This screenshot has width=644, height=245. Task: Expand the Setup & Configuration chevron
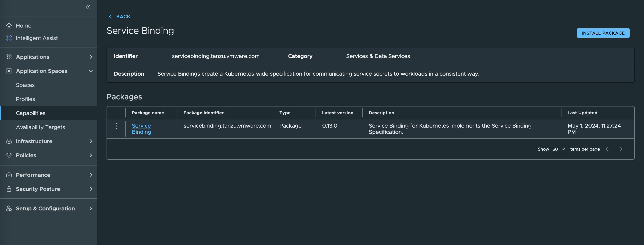click(x=91, y=208)
